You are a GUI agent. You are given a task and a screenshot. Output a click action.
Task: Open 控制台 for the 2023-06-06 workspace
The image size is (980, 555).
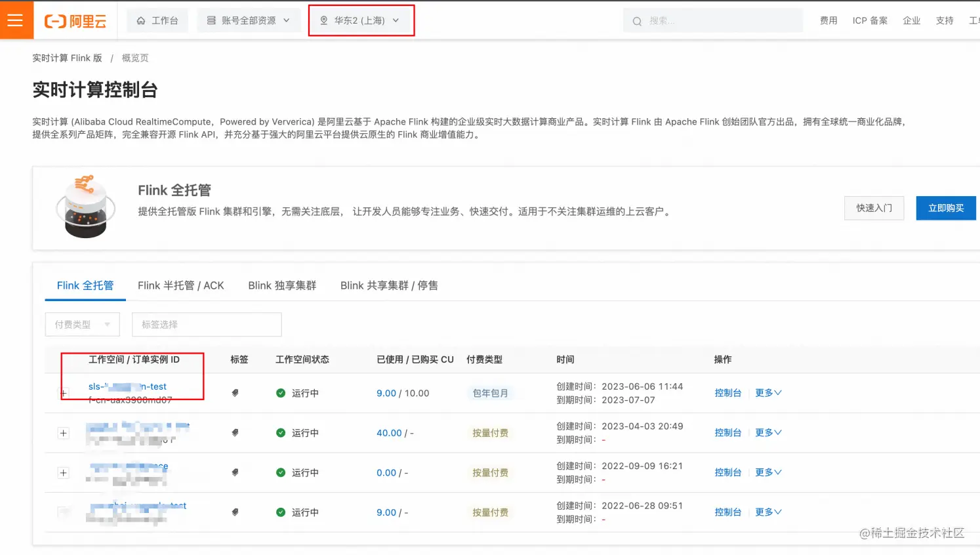[727, 393]
